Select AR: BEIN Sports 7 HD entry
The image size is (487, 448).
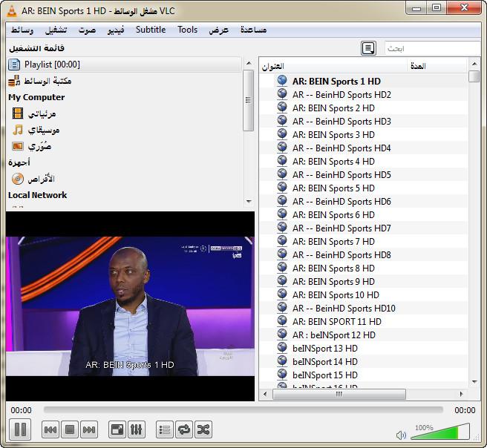[333, 241]
